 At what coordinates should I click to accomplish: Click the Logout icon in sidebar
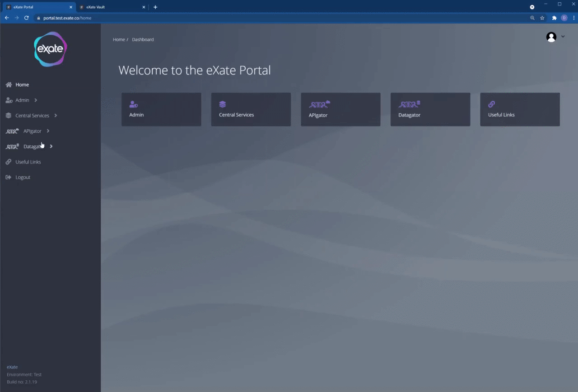coord(9,177)
